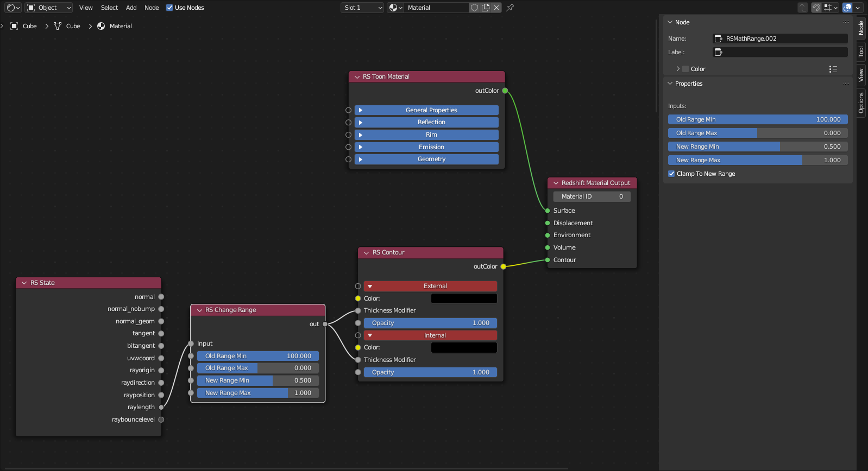The height and width of the screenshot is (471, 868).
Task: Duplicate material with the new-copy icon
Action: pyautogui.click(x=486, y=8)
